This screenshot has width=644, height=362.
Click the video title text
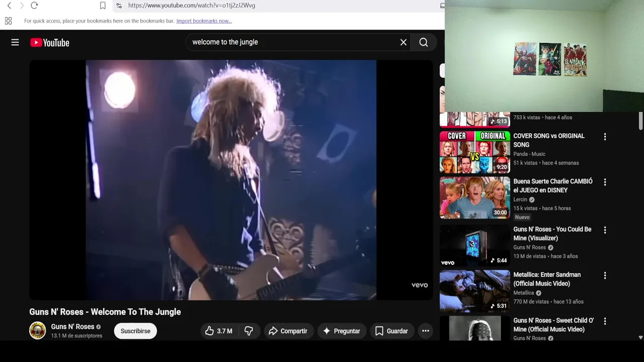pyautogui.click(x=105, y=312)
